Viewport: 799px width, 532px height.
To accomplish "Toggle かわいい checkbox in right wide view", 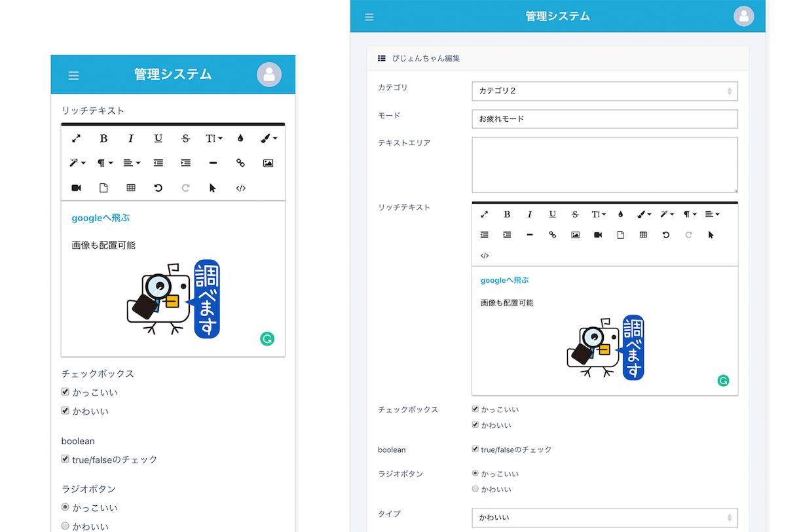I will pos(475,425).
